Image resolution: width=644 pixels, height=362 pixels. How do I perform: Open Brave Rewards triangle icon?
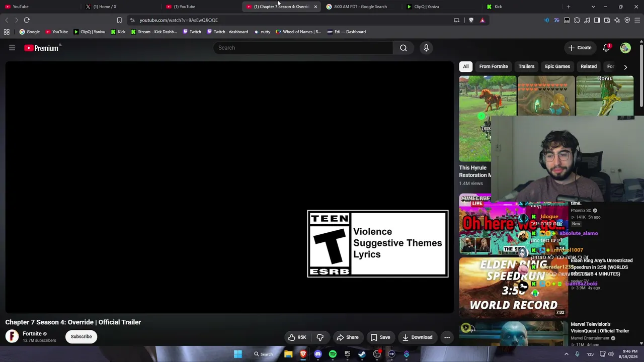(482, 20)
